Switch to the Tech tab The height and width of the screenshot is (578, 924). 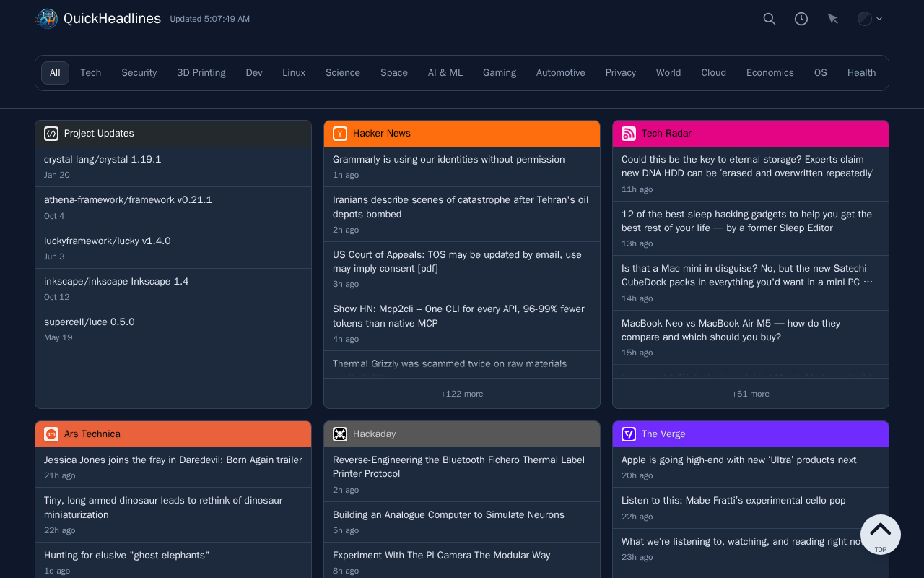pos(91,73)
